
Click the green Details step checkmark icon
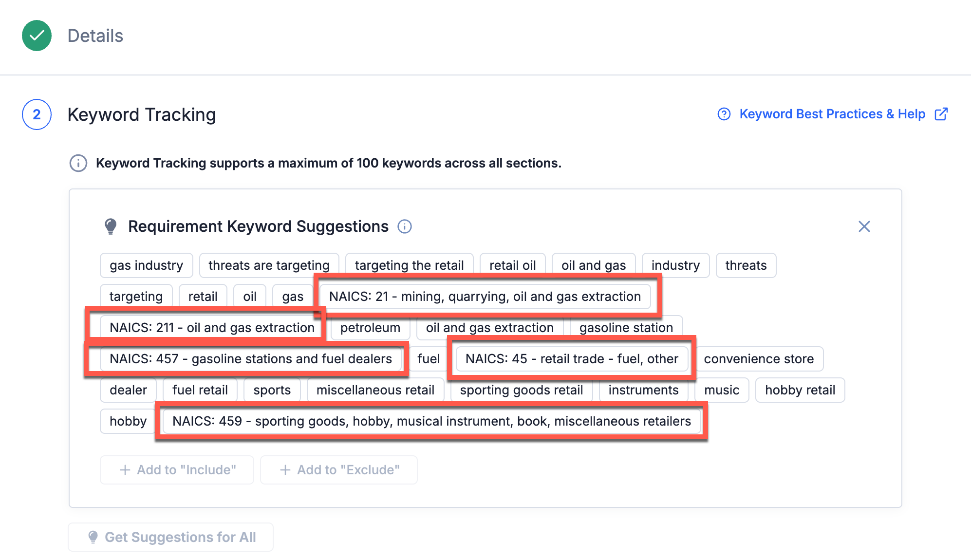pyautogui.click(x=37, y=36)
